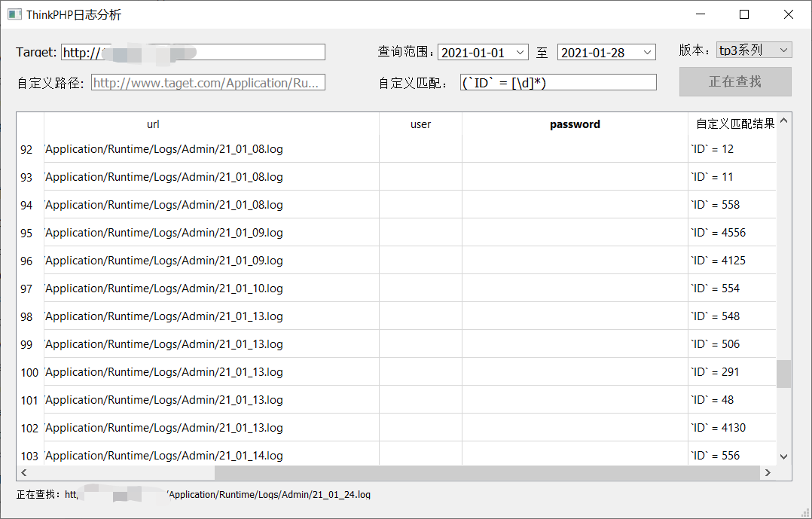This screenshot has width=812, height=519.
Task: Click the result cell `ID` = 48
Action: 732,401
